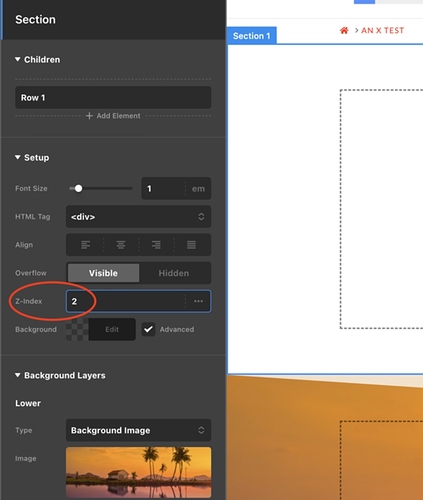Toggle the Advanced background checkbox
Viewport: 423px width, 500px height.
click(x=148, y=329)
